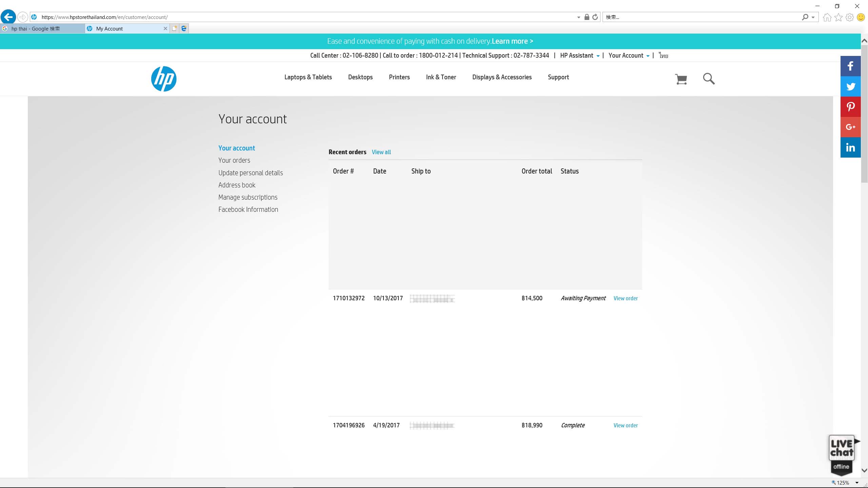Open Your orders
Screen dimensions: 868x488
coord(234,160)
